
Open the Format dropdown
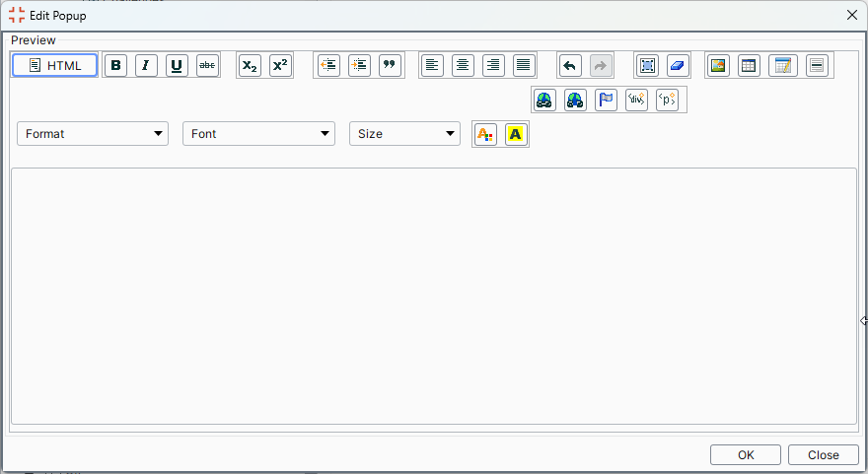(93, 134)
